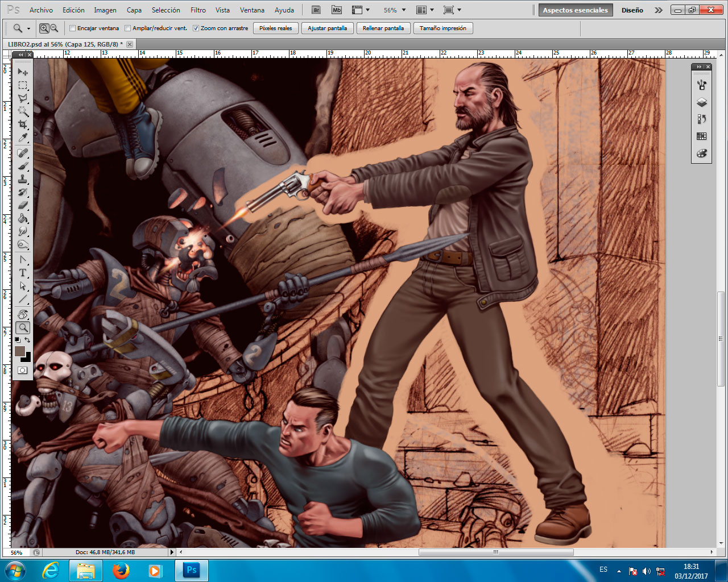Select the Brush tool
The height and width of the screenshot is (582, 728).
[x=23, y=167]
